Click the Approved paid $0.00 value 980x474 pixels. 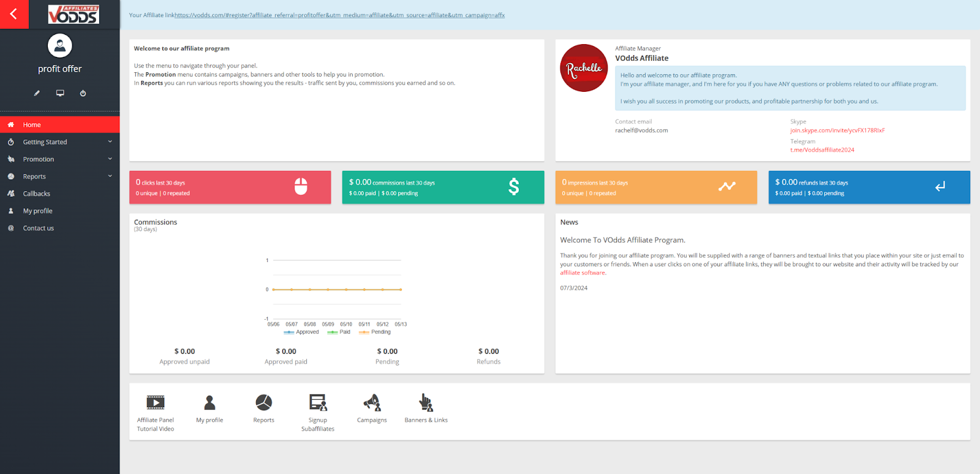click(286, 352)
